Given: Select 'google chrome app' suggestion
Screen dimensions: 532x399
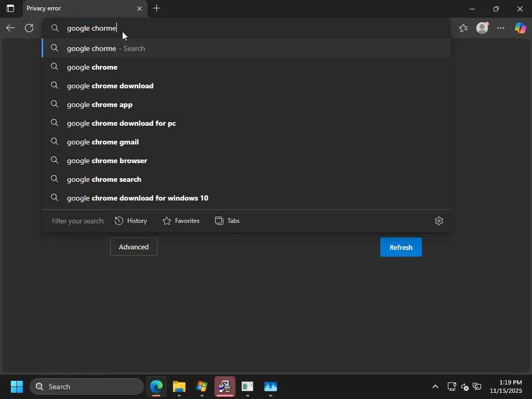Looking at the screenshot, I should click(x=246, y=104).
